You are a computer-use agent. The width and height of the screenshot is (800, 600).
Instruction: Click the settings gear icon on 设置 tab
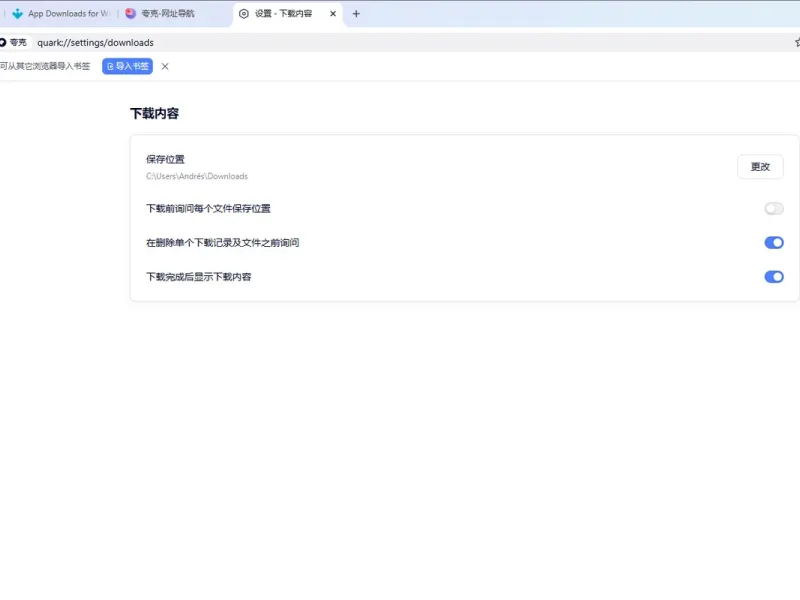[x=244, y=14]
